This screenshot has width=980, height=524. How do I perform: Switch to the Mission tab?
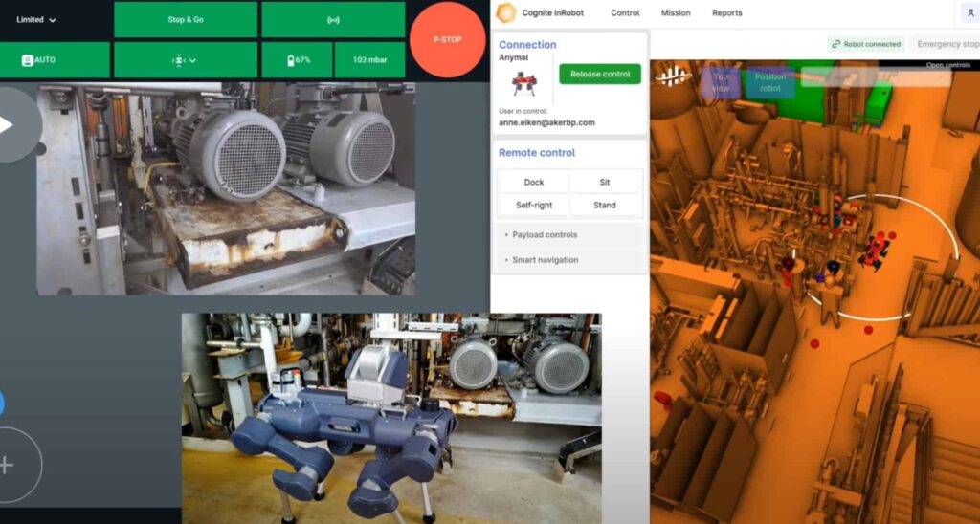(677, 13)
